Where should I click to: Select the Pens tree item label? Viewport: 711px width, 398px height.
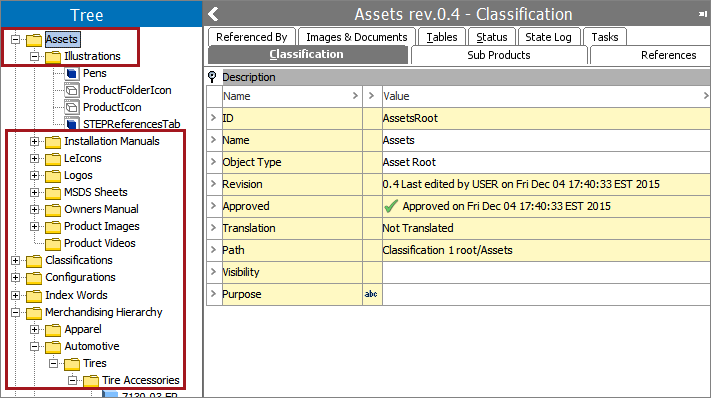click(x=94, y=73)
